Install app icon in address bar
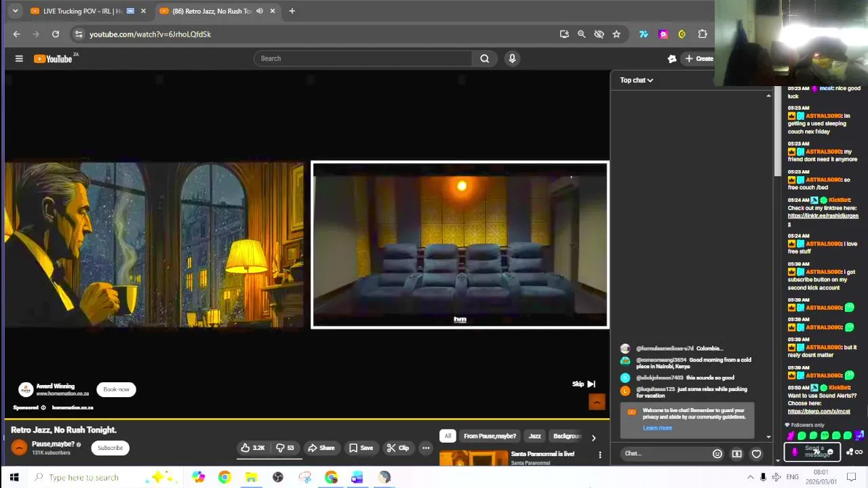868x488 pixels. pyautogui.click(x=564, y=34)
